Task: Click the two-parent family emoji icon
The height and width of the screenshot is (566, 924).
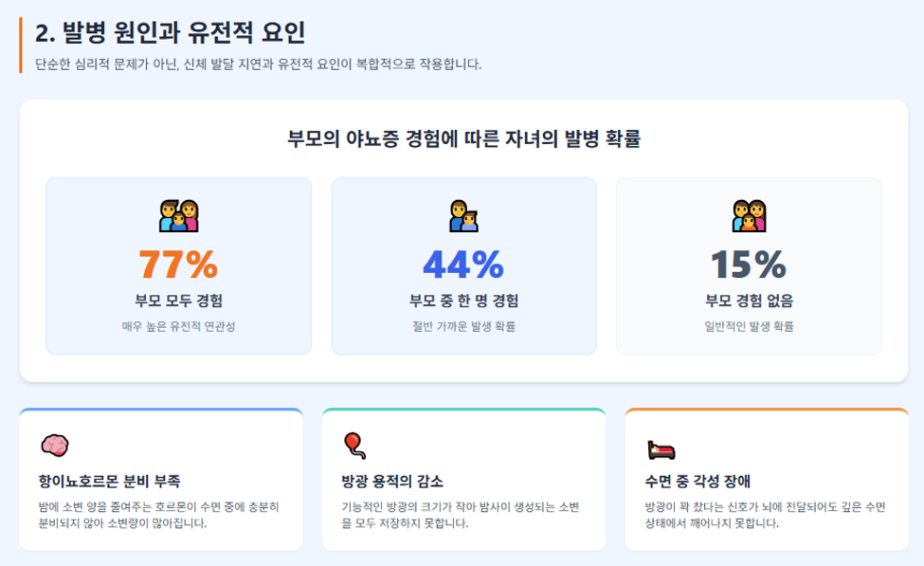Action: click(178, 216)
